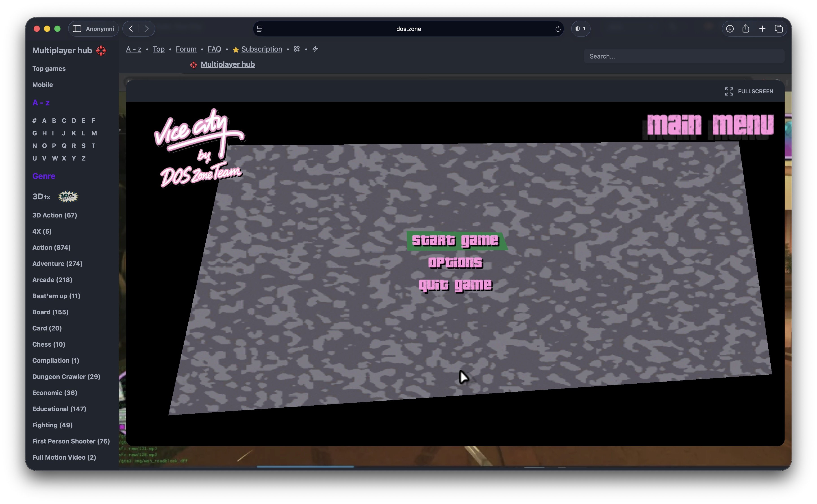
Task: Open the Action (874) genre
Action: click(51, 247)
